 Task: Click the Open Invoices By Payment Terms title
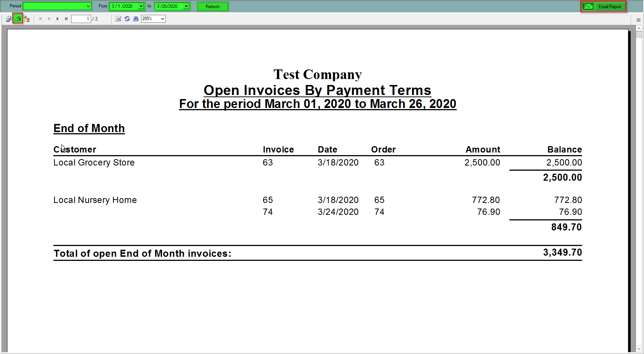pos(317,90)
